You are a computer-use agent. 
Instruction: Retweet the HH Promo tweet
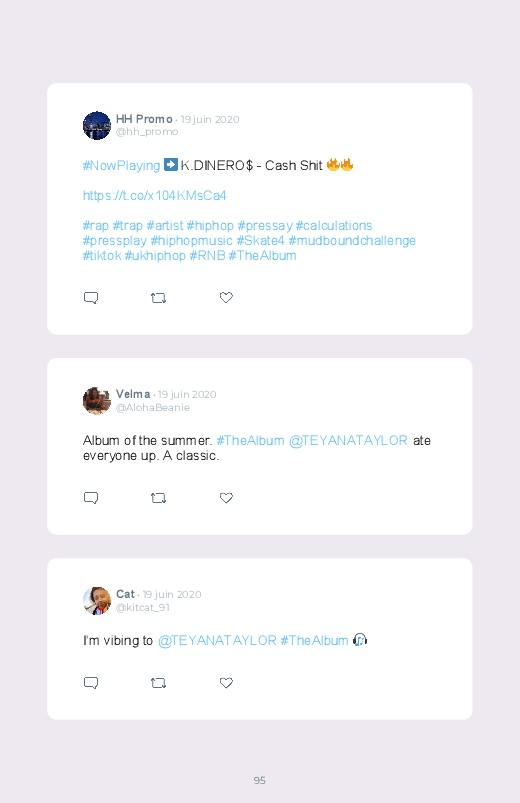point(158,298)
